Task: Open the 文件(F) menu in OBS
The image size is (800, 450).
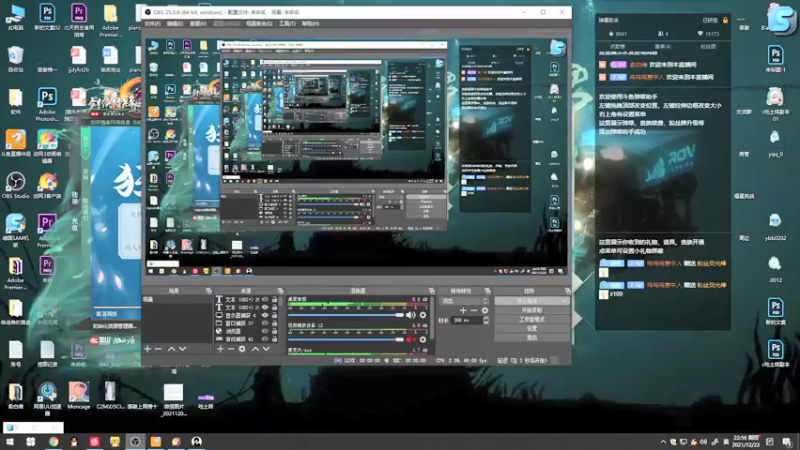Action: coord(152,23)
